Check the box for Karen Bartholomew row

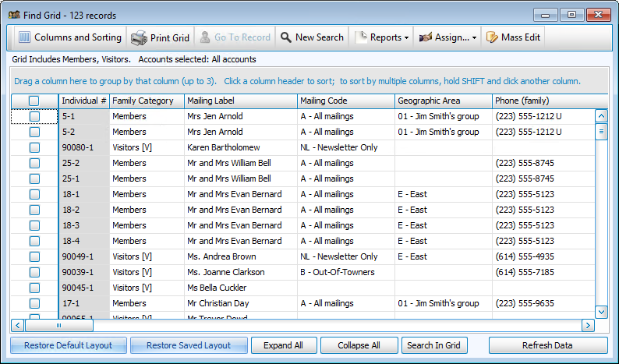click(34, 147)
